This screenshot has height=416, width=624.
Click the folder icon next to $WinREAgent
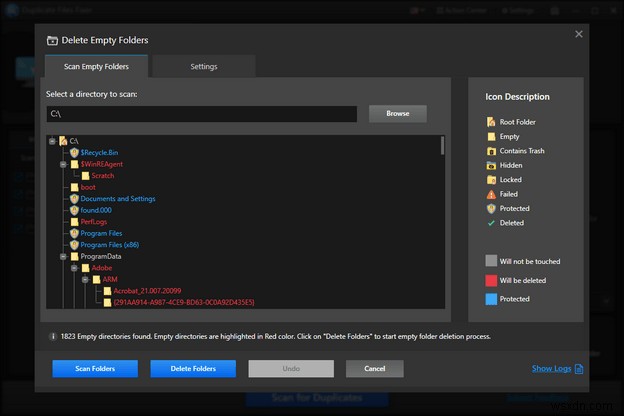pyautogui.click(x=74, y=164)
